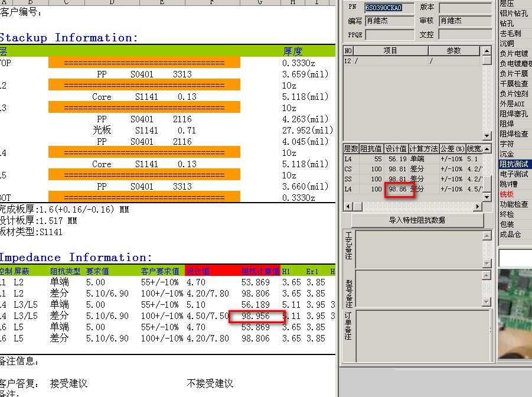Select 铝片钻孔 in the process list
This screenshot has width=532, height=397.
(514, 13)
